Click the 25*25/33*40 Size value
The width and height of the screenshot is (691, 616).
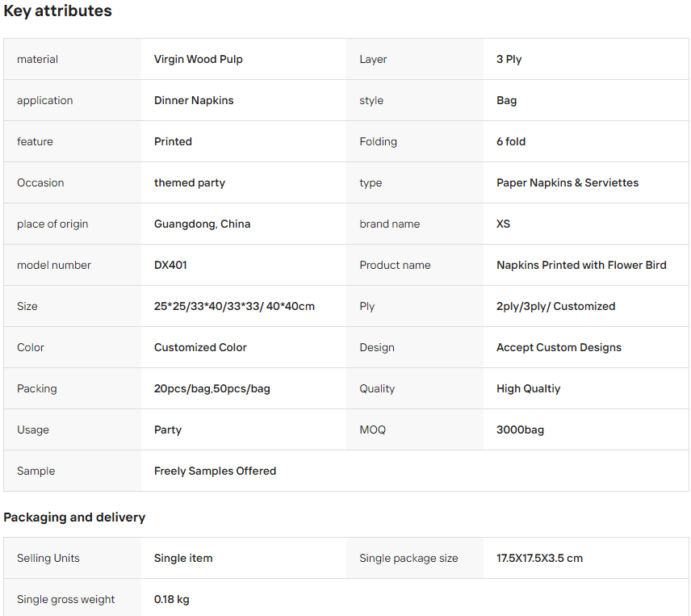234,306
